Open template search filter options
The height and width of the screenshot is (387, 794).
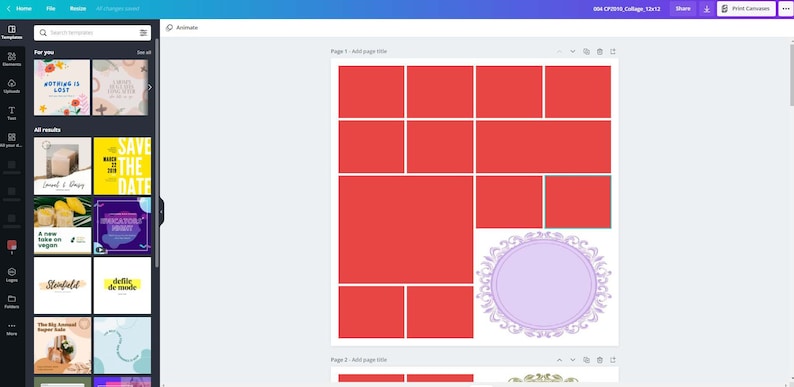click(143, 32)
